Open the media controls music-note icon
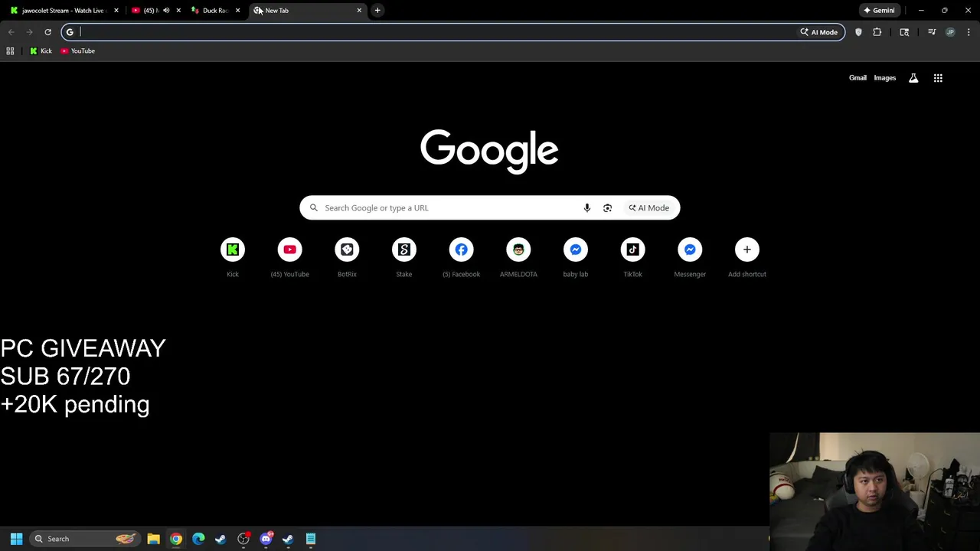 [x=932, y=32]
